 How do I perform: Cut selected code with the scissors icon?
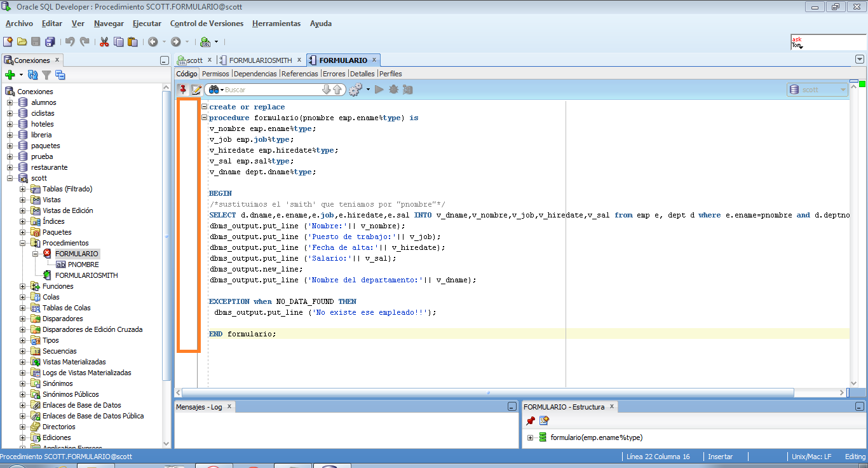coord(104,42)
